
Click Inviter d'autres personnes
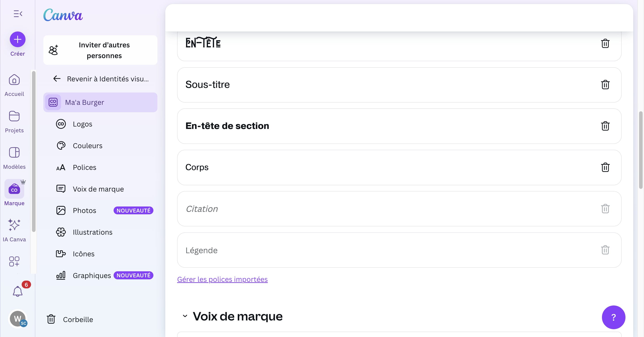100,50
